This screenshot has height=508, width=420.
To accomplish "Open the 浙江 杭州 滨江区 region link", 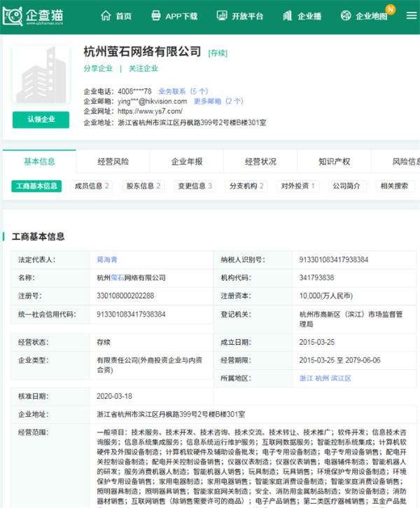I will (x=325, y=378).
